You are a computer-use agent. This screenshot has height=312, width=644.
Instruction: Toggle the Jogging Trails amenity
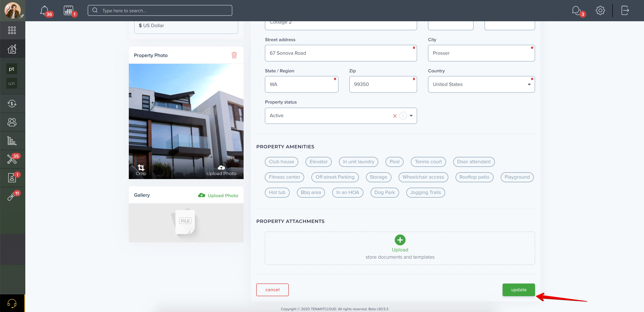tap(425, 192)
